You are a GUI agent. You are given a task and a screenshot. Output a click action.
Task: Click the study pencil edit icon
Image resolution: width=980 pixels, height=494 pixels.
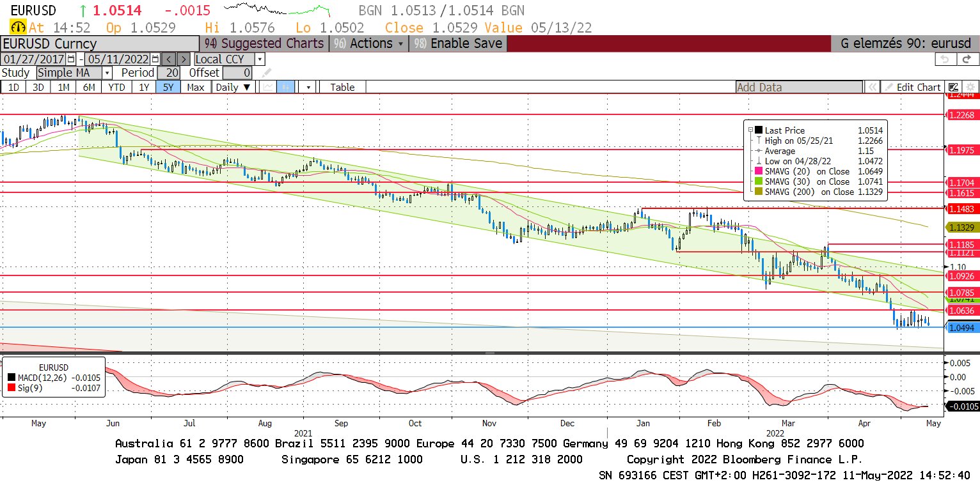point(267,73)
